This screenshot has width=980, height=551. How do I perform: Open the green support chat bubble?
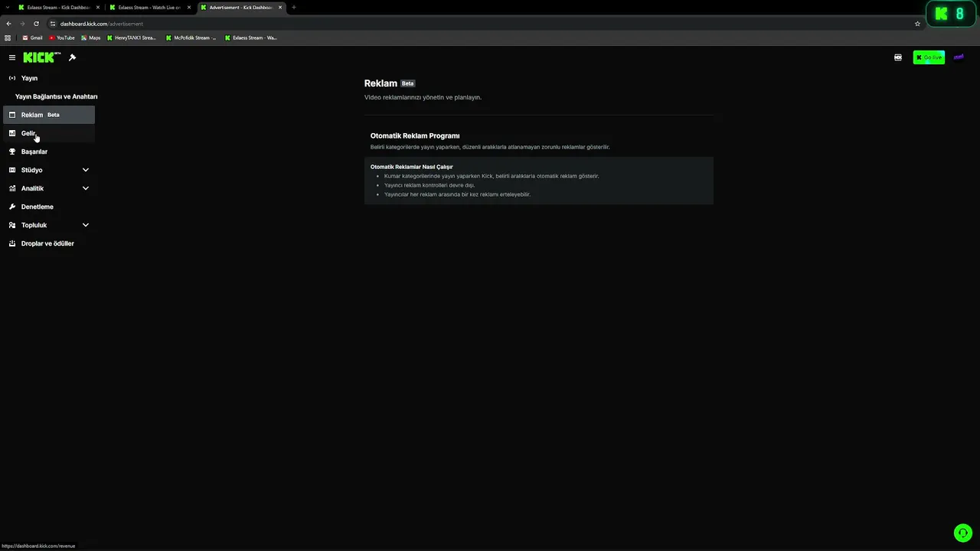click(962, 533)
